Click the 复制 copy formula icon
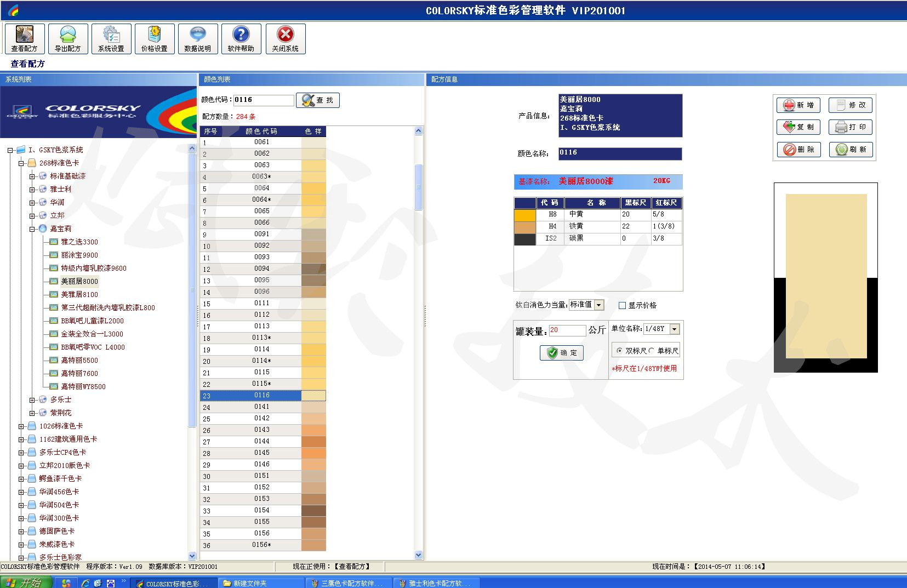This screenshot has height=588, width=907. click(798, 127)
